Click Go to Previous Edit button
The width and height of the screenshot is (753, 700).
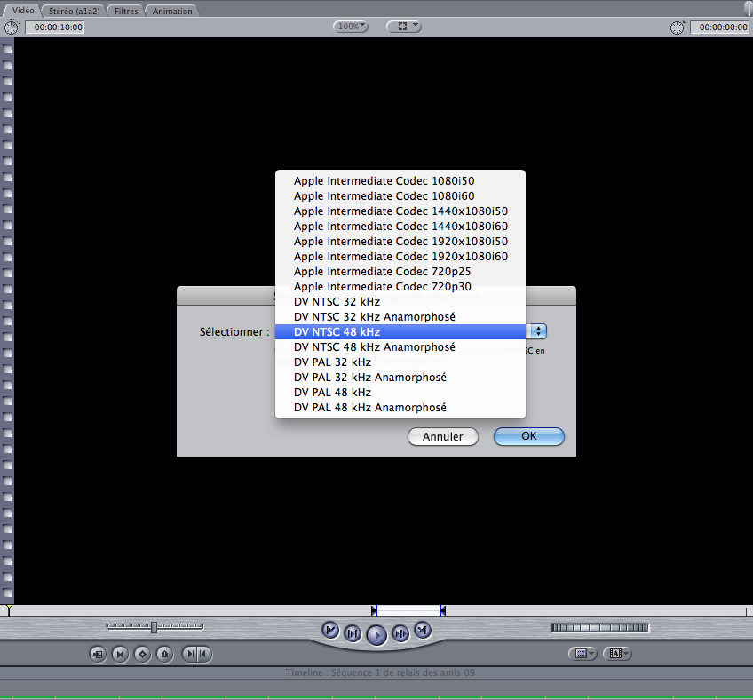[330, 630]
